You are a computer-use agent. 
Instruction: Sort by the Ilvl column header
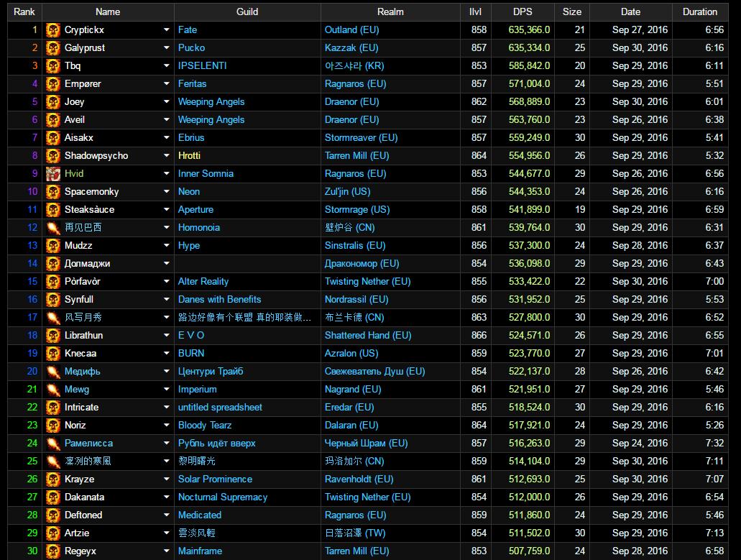pos(475,12)
